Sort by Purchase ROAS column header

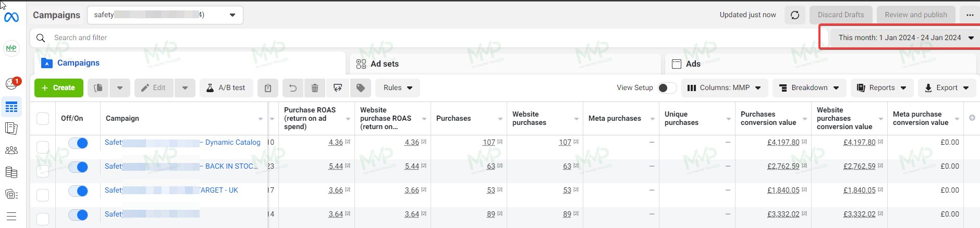316,119
